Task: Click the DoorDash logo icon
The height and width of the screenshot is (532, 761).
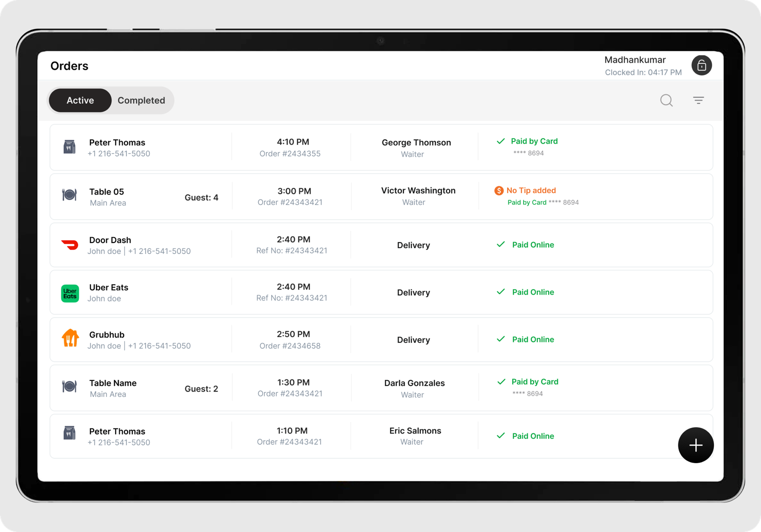Action: click(70, 245)
